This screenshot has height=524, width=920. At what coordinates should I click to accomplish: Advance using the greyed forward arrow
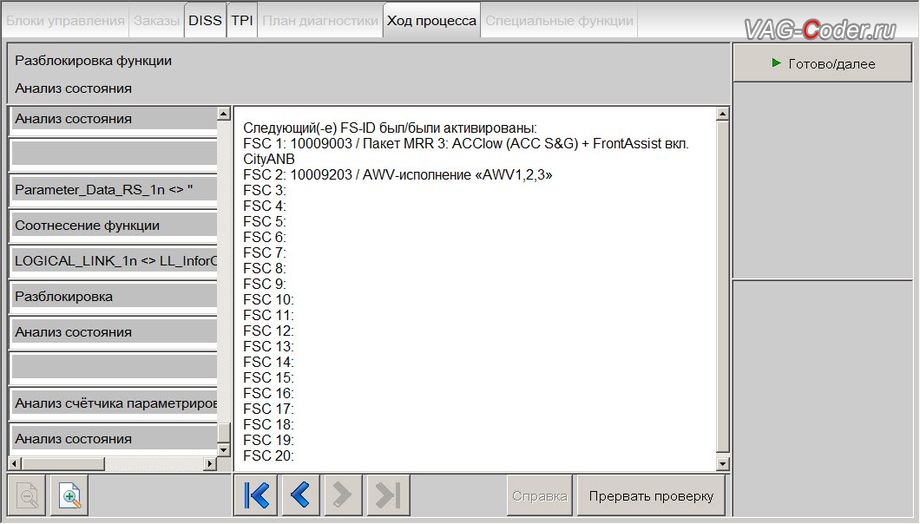pyautogui.click(x=342, y=495)
